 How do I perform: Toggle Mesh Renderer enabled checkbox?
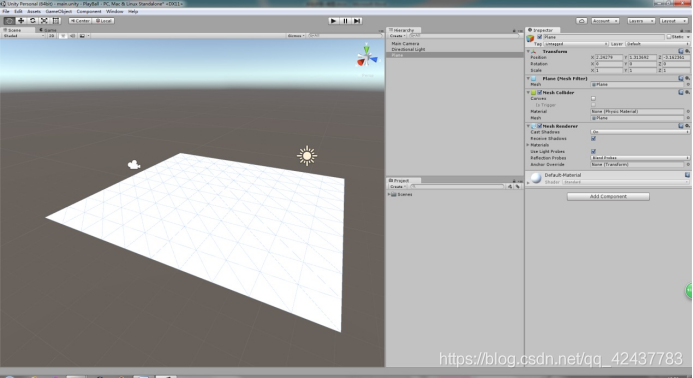click(540, 126)
